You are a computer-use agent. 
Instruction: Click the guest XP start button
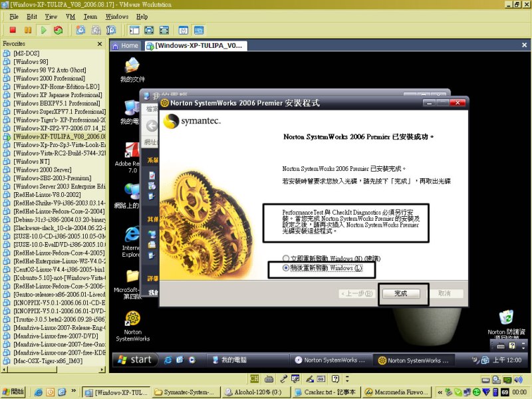[x=135, y=360]
